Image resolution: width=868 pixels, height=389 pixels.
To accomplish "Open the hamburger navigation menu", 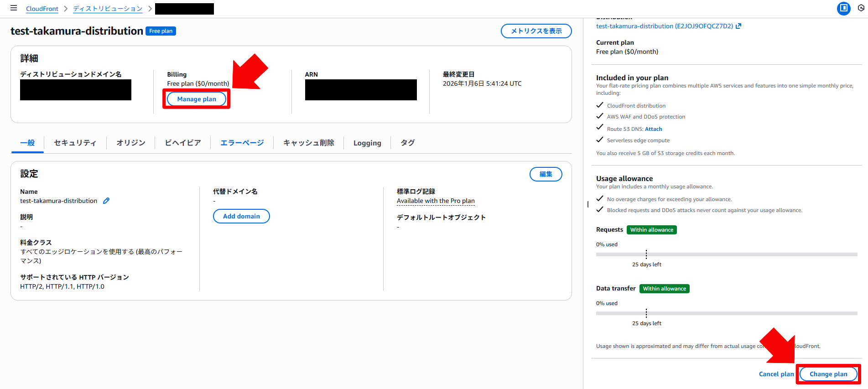I will 14,8.
